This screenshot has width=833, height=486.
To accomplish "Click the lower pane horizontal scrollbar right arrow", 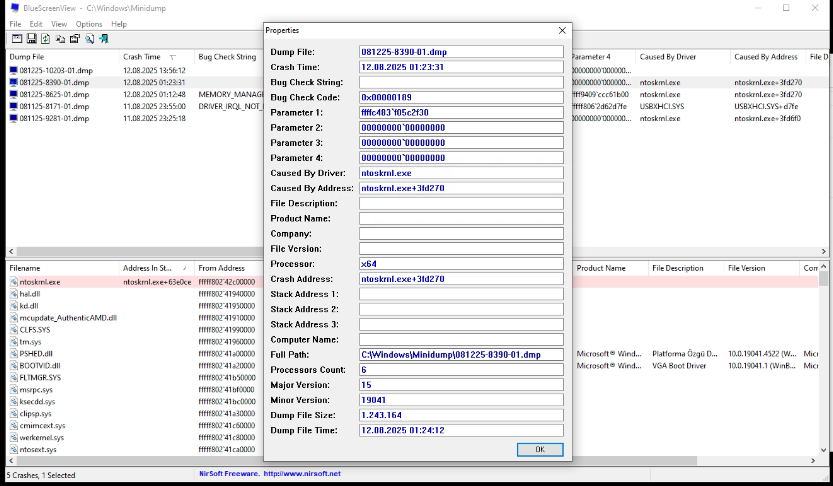I will pos(813,461).
